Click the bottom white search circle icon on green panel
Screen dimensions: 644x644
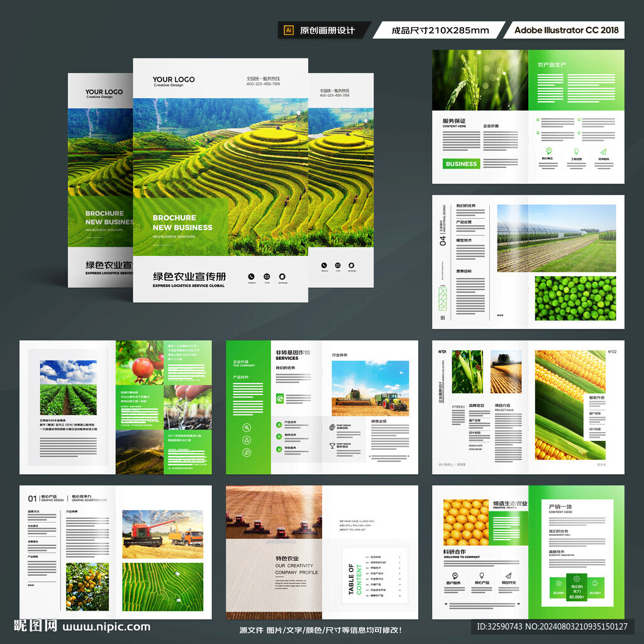[x=247, y=453]
